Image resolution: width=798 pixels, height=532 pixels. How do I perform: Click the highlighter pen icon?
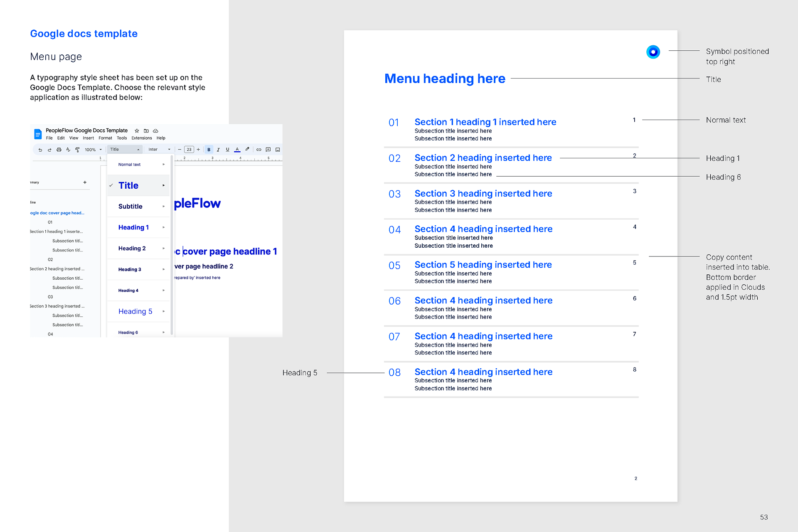tap(247, 149)
